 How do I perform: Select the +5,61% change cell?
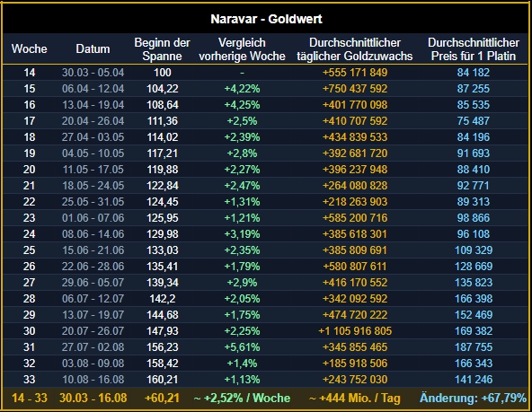tap(242, 347)
